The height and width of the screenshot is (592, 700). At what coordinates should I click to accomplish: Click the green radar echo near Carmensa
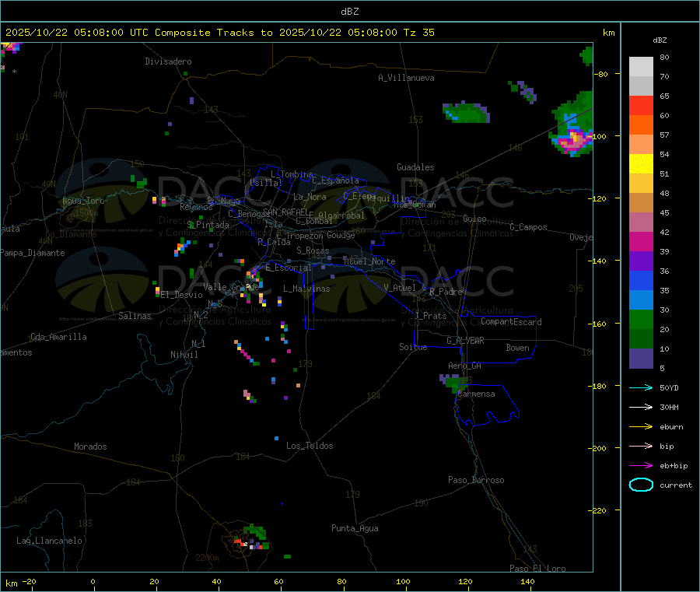(x=454, y=384)
